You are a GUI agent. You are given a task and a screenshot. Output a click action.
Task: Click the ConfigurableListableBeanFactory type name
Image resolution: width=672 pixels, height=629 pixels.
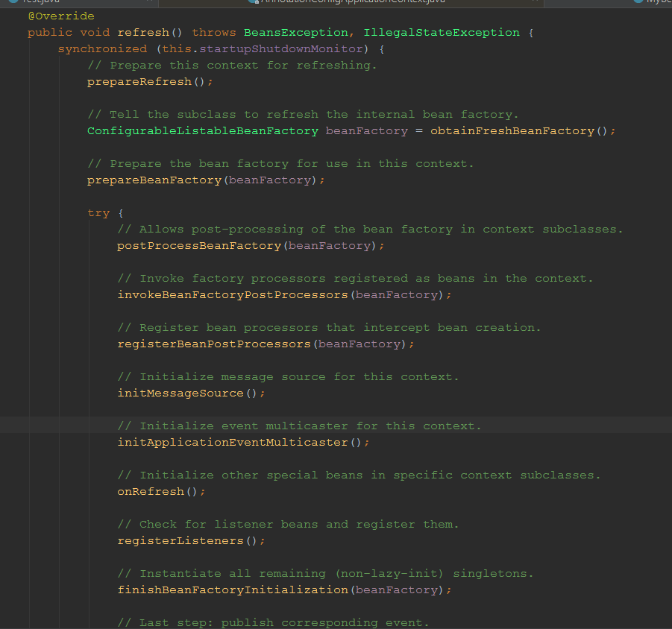tap(203, 131)
